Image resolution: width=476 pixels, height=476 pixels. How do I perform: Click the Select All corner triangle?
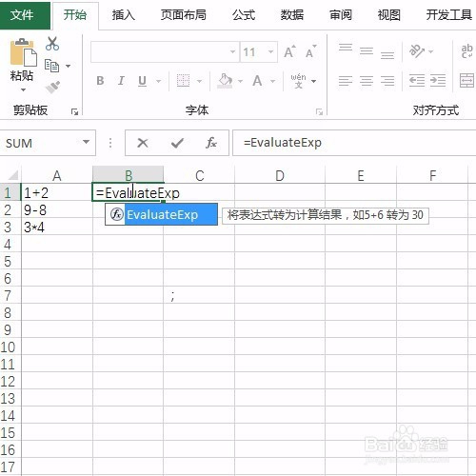pyautogui.click(x=12, y=175)
